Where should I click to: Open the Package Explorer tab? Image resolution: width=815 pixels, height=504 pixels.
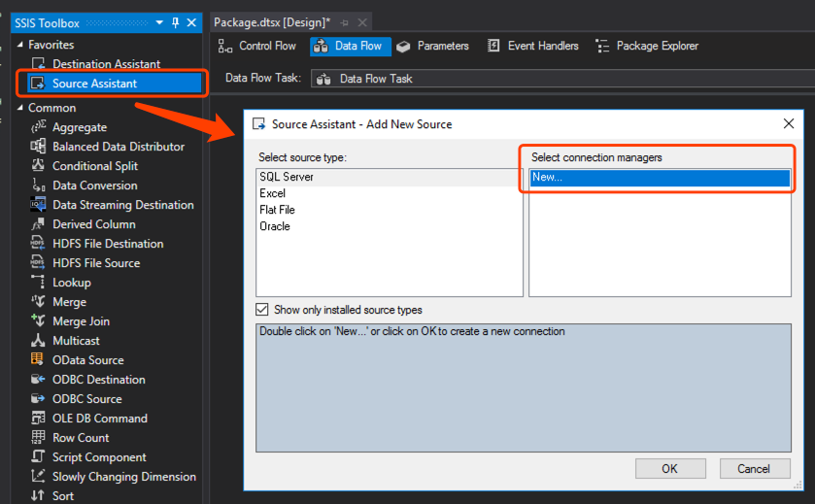[647, 46]
